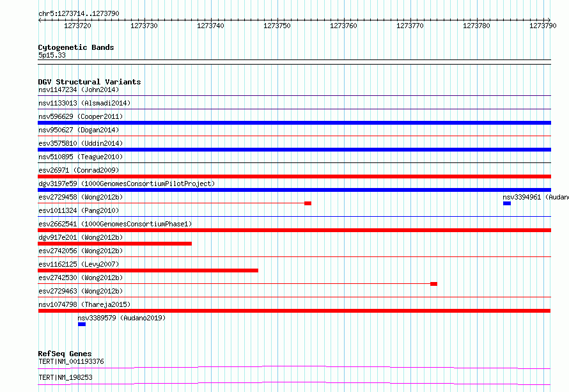
Task: Click ruler position 1273790
Action: [x=543, y=26]
